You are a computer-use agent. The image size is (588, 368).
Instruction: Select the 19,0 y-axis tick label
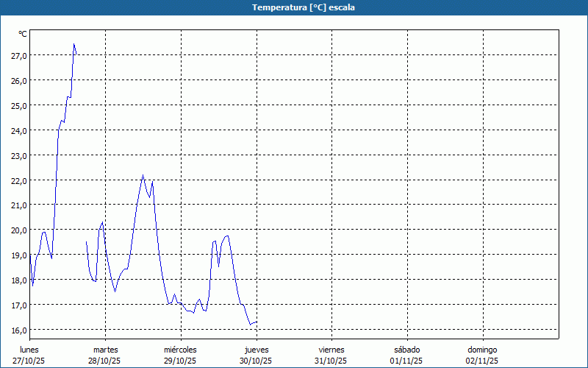[x=19, y=255]
